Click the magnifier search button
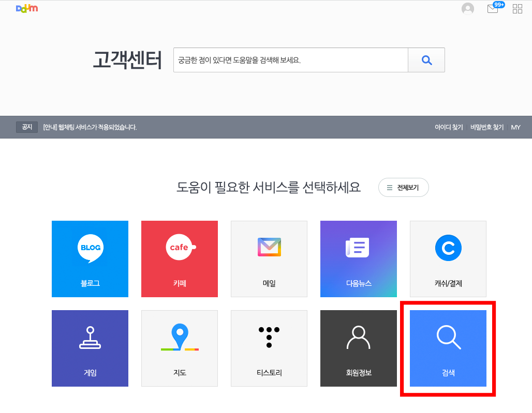The image size is (532, 413). [x=426, y=60]
